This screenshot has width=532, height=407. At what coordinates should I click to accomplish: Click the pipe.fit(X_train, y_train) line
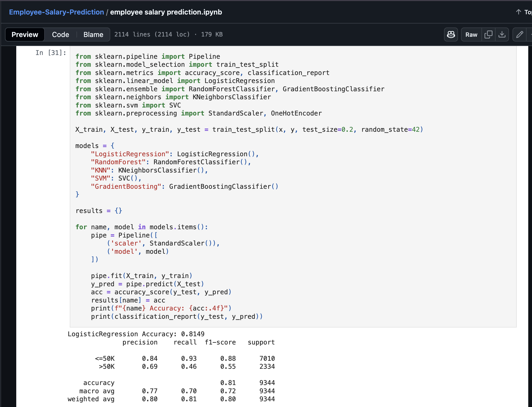pos(141,276)
